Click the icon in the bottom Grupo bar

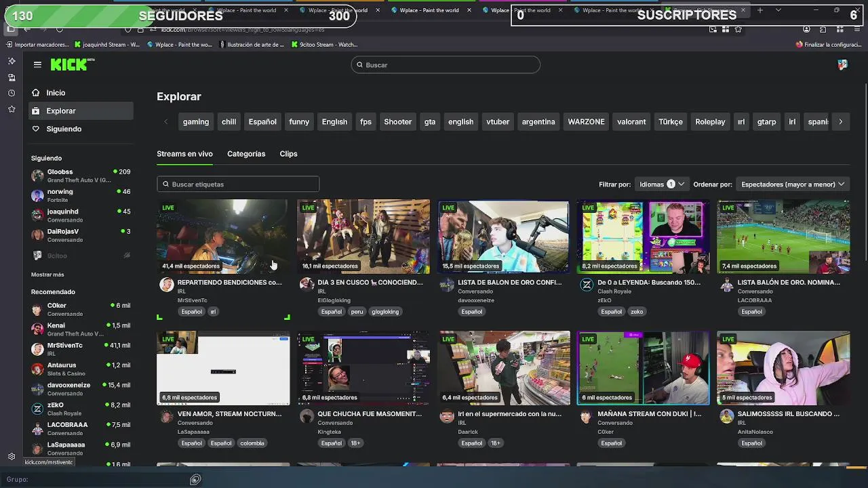pos(195,479)
